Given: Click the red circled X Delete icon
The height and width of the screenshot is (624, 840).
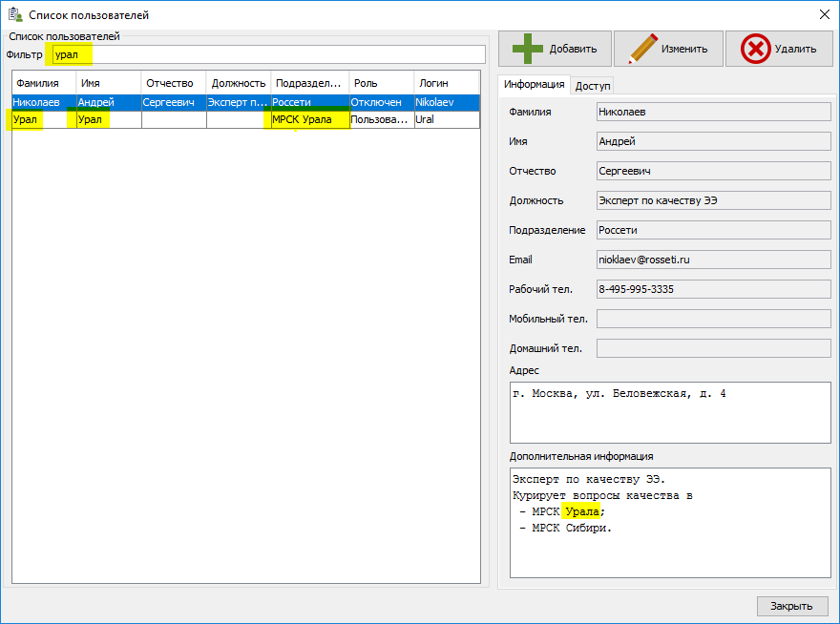Looking at the screenshot, I should tap(755, 49).
